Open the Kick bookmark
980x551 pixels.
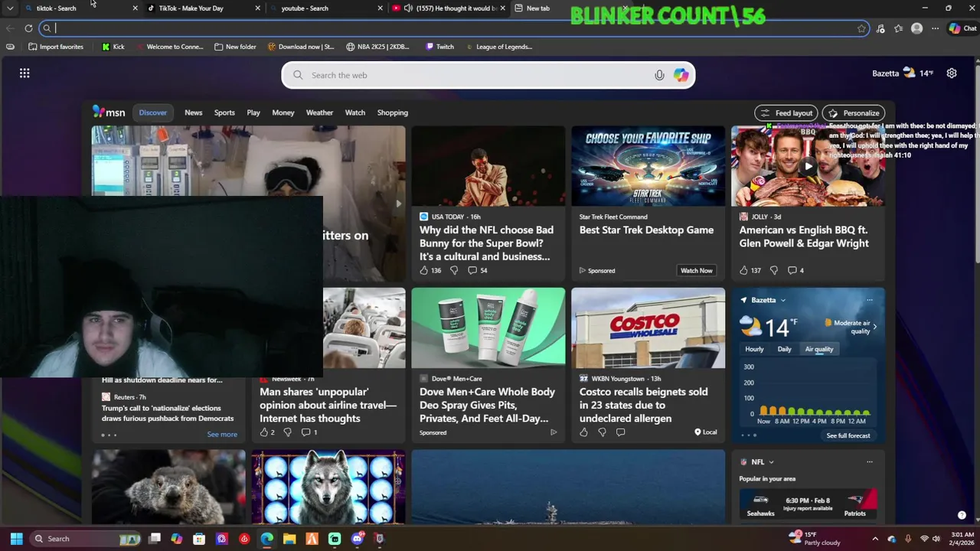(x=113, y=47)
